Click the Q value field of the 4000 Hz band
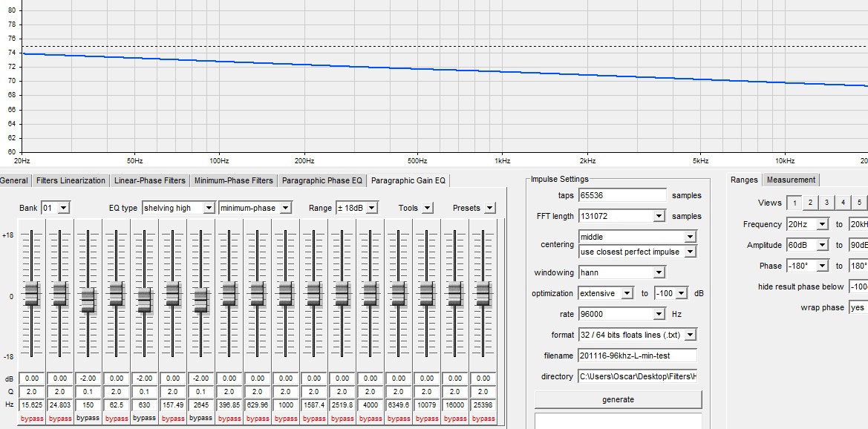 coord(371,391)
